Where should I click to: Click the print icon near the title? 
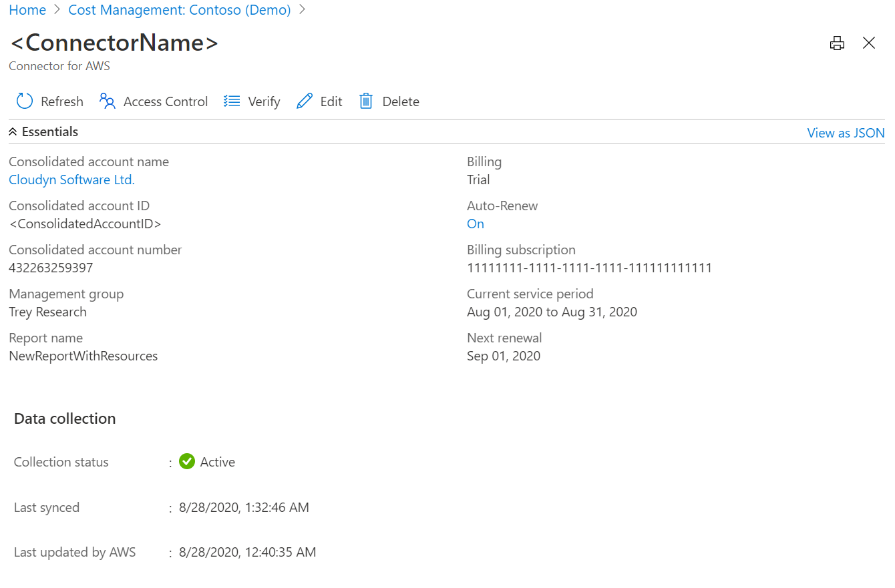point(837,43)
